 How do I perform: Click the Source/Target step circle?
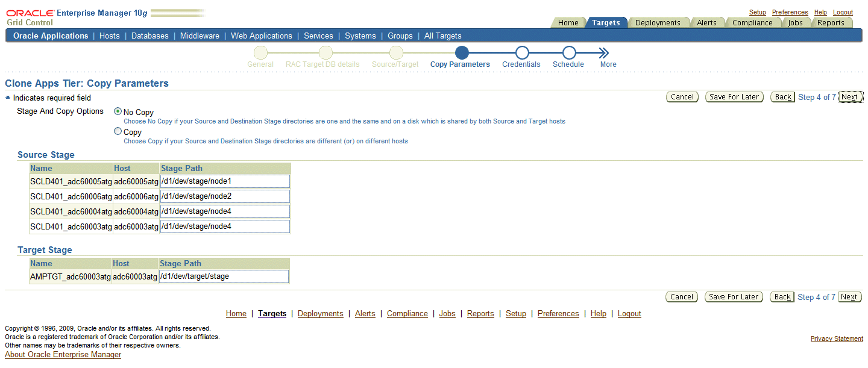coord(395,53)
